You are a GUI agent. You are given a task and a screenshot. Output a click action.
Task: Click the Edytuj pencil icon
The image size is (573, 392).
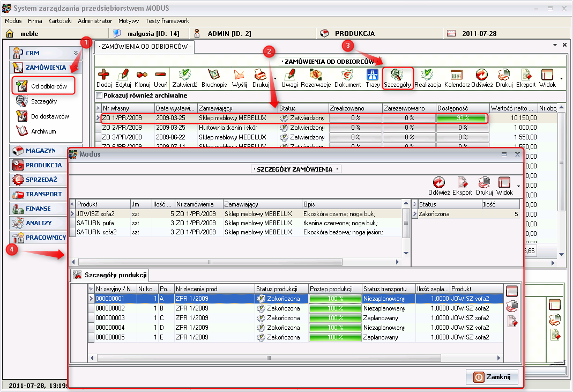coord(123,75)
